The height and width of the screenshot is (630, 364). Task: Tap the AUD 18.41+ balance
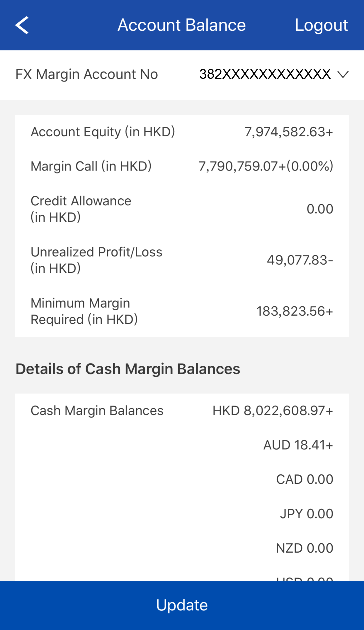pos(298,445)
